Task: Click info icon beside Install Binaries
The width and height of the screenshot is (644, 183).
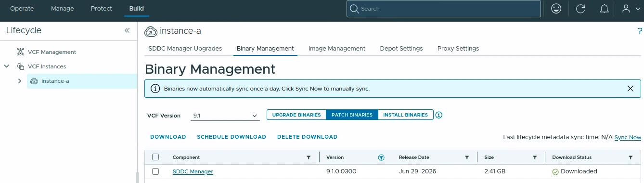Action: (438, 115)
